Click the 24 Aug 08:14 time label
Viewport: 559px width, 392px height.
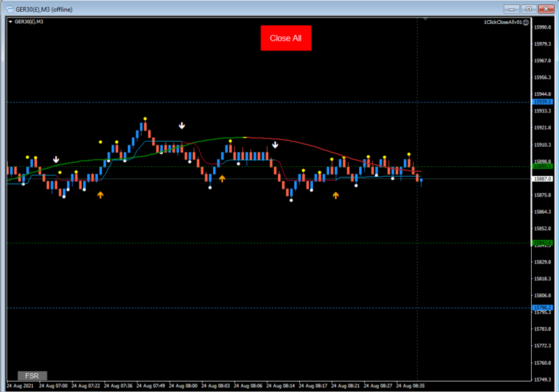coord(280,386)
